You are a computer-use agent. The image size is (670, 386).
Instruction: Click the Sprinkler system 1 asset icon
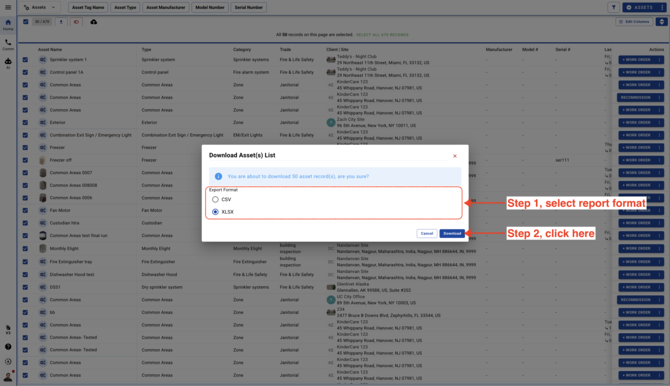click(x=43, y=59)
